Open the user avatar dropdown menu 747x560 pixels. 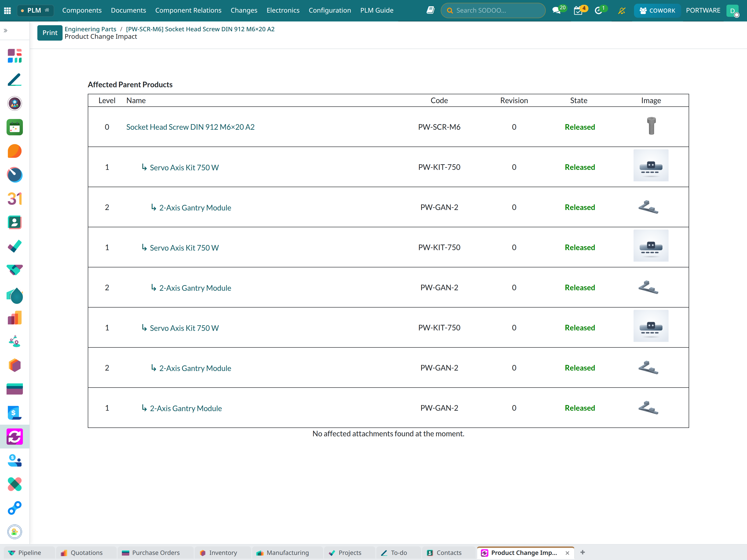click(732, 10)
